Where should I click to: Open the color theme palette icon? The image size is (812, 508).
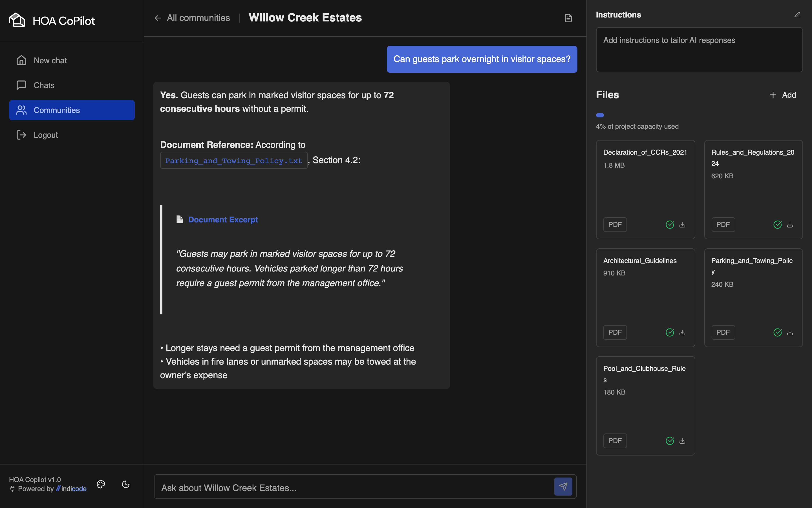101,485
